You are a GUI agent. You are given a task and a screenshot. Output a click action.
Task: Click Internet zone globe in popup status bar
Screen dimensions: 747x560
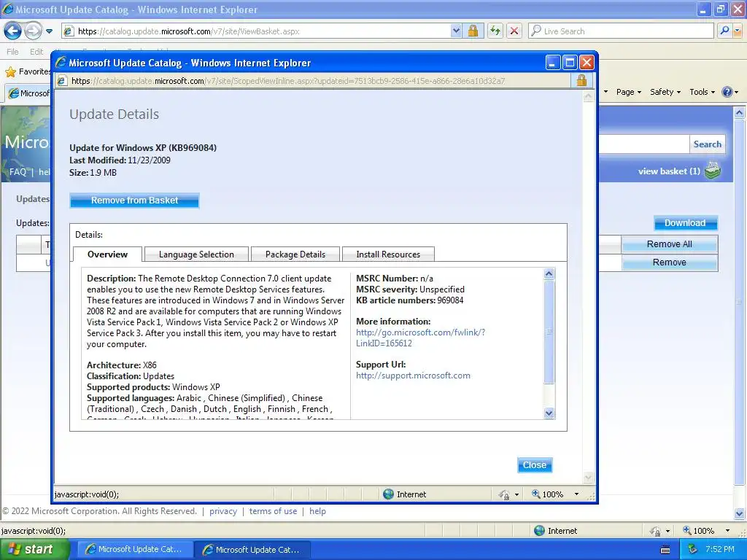[388, 494]
